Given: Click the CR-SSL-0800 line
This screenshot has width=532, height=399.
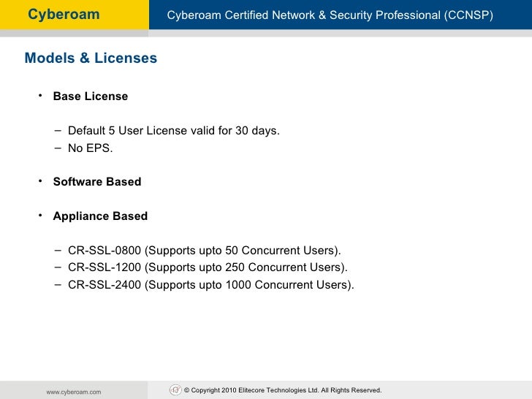Looking at the screenshot, I should point(205,251).
